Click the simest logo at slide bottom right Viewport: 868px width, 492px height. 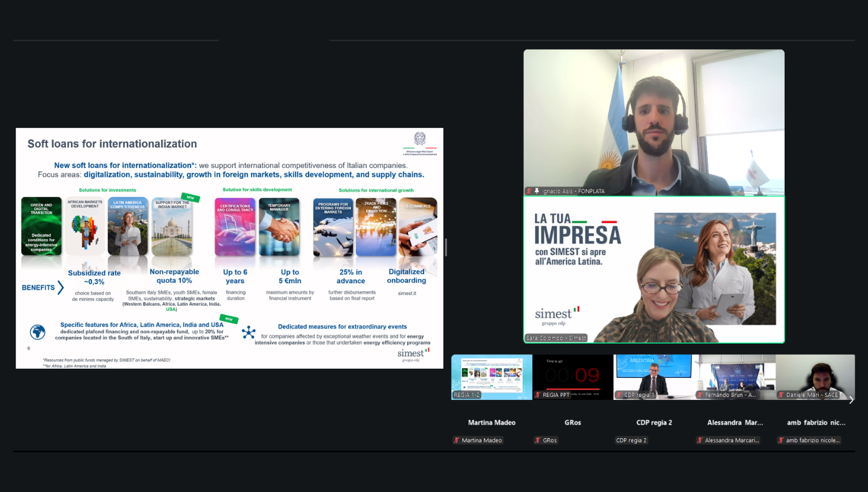coord(413,354)
